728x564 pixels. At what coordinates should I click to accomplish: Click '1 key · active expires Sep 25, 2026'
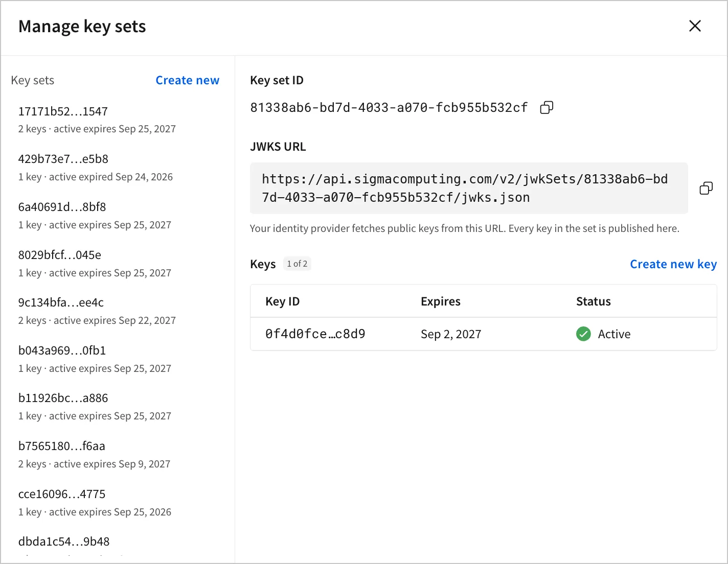point(95,512)
